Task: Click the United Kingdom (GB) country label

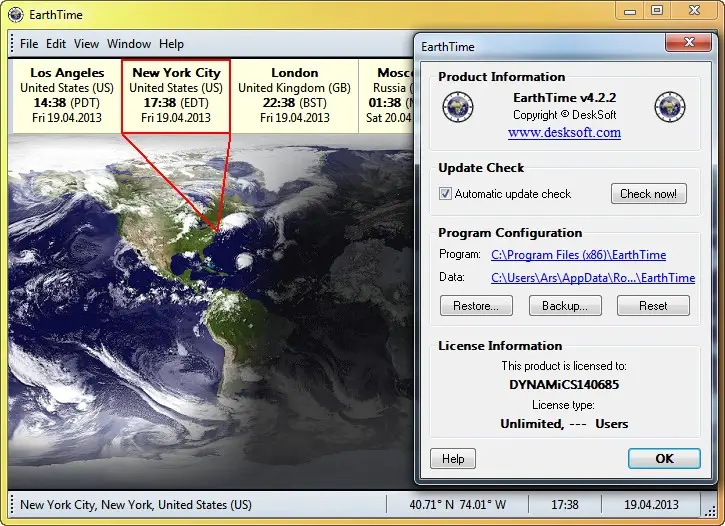Action: pos(295,88)
